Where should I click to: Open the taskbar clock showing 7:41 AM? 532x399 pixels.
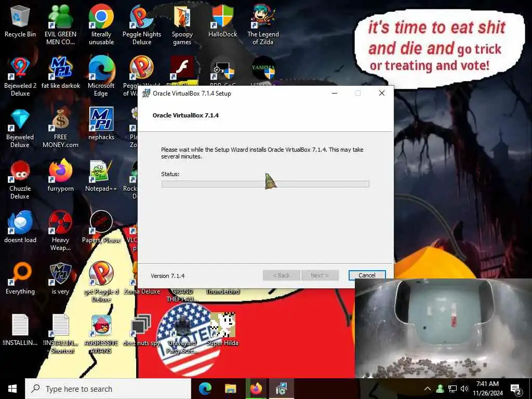pos(487,389)
